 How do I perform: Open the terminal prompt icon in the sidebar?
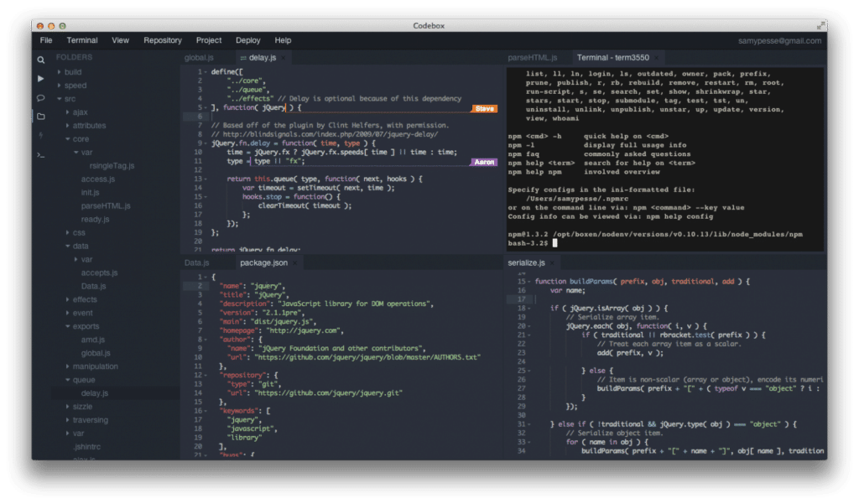coord(41,155)
